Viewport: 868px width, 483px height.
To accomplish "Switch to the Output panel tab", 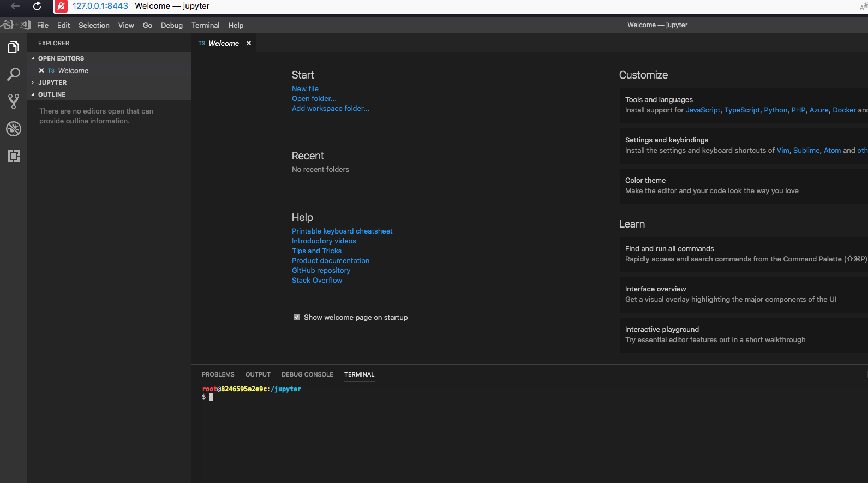I will (258, 374).
